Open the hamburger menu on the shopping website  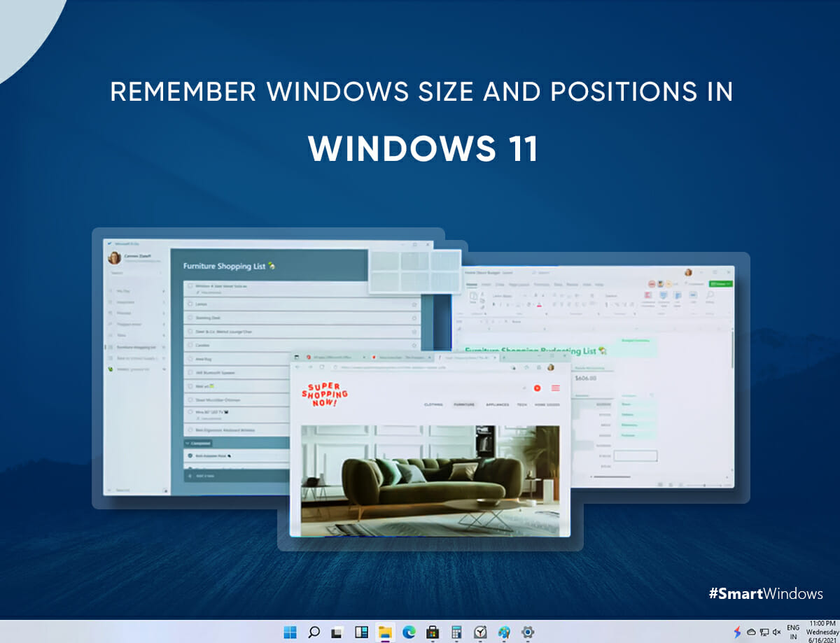click(x=555, y=388)
